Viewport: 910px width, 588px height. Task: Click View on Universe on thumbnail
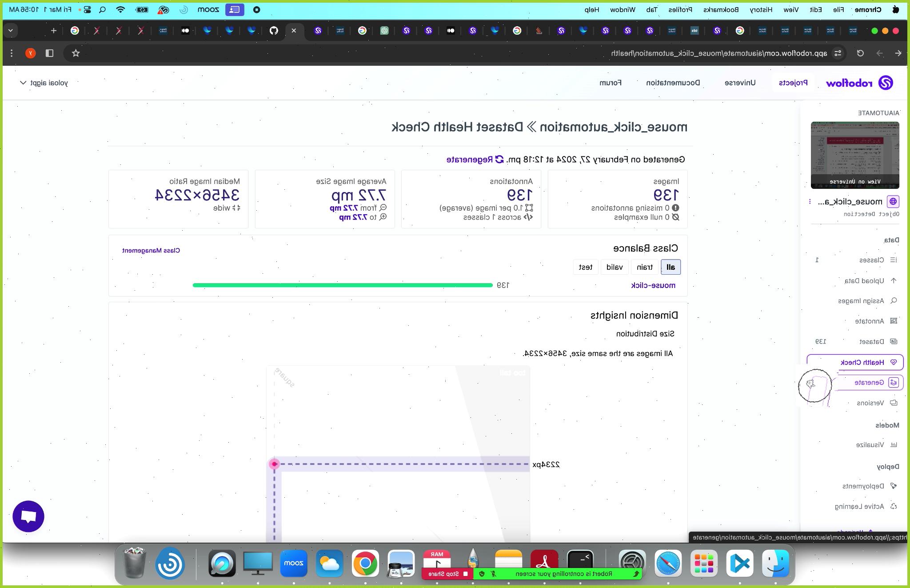[855, 182]
